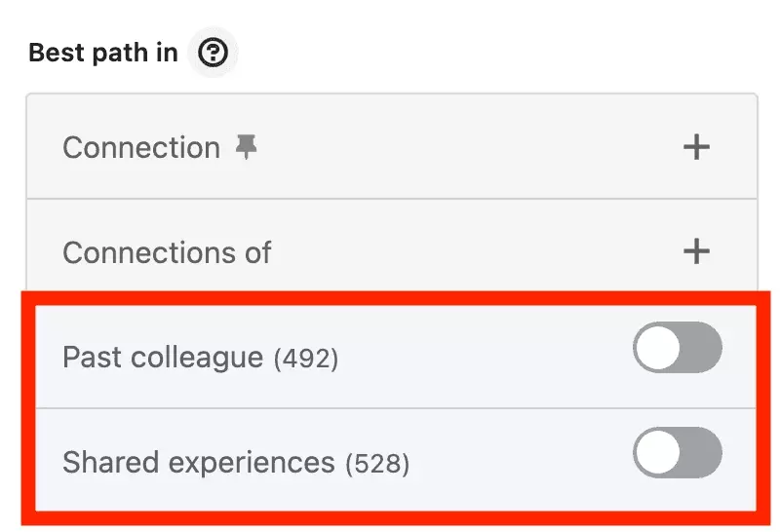Click gray track of Past colleague switch
780x532 pixels.
[x=702, y=348]
